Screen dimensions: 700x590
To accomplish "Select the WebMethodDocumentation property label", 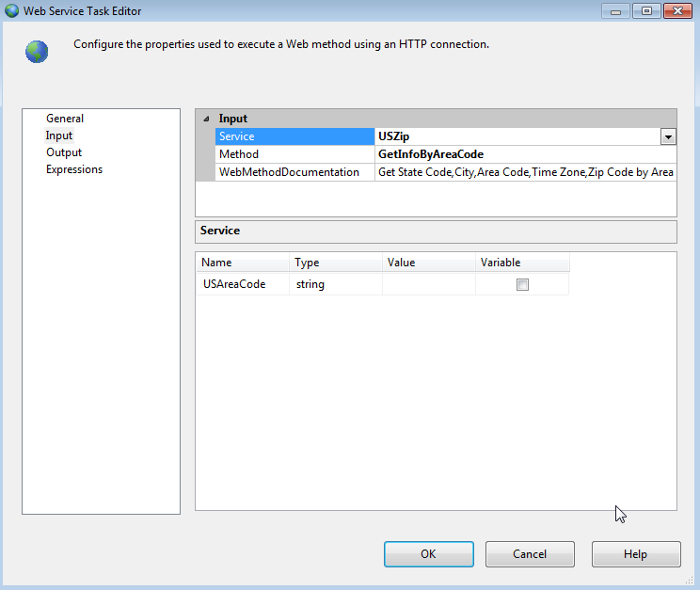I will pyautogui.click(x=294, y=172).
